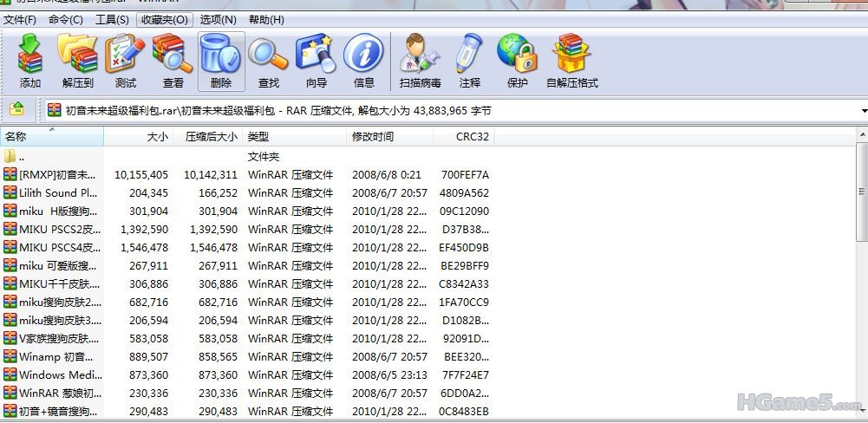Open the 向导 (Wizard) tool
The width and height of the screenshot is (868, 423).
(316, 61)
